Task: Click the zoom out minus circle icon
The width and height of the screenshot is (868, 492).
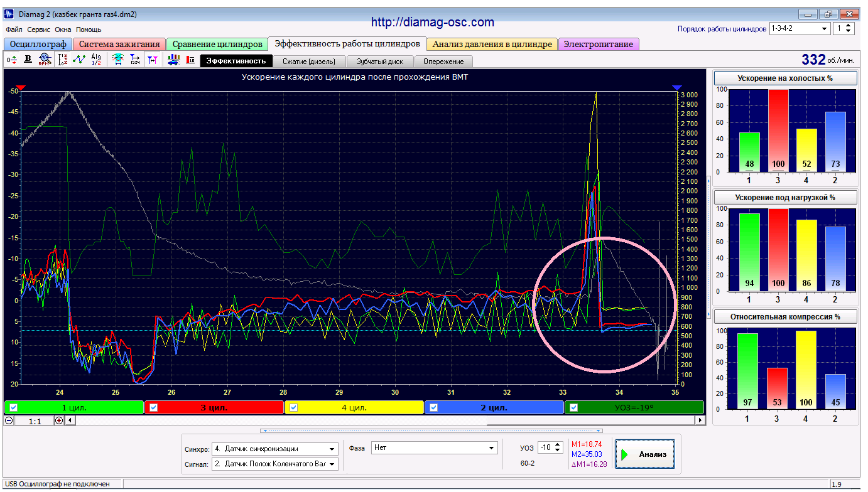Action: click(x=9, y=420)
